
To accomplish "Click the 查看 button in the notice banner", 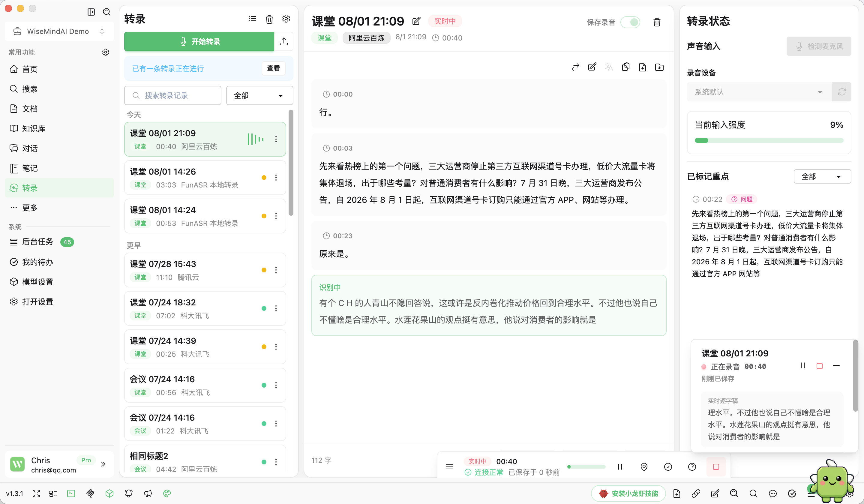I will pyautogui.click(x=274, y=68).
